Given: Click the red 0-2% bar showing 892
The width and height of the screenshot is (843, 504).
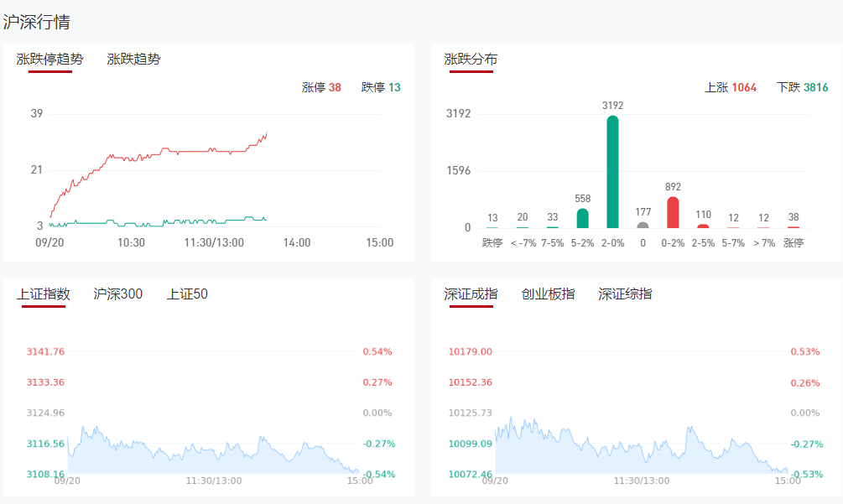Looking at the screenshot, I should [673, 212].
